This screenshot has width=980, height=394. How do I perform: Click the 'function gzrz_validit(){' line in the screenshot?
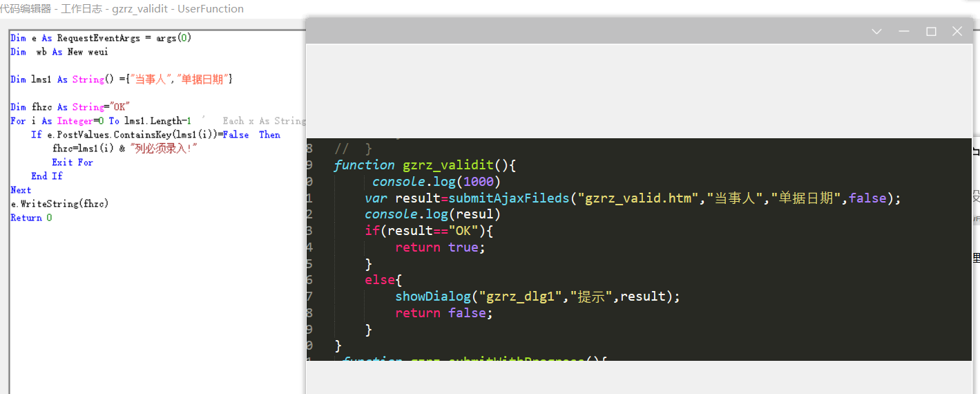(425, 165)
